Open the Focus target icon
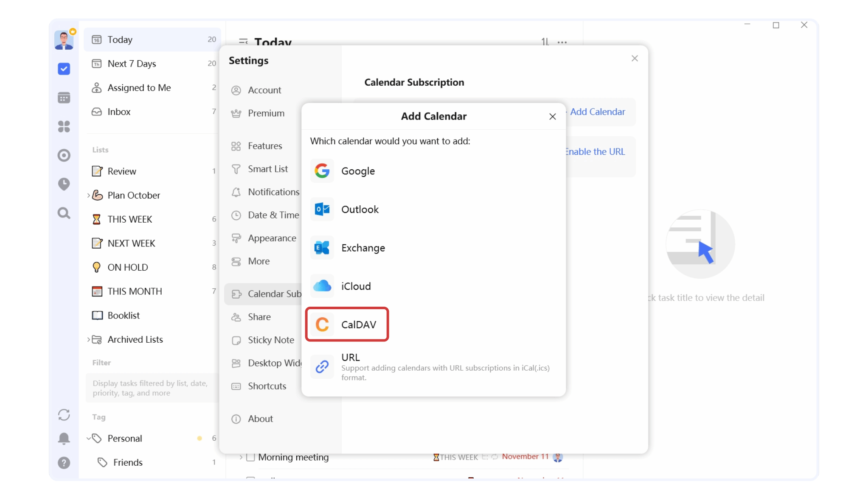 pos(64,155)
